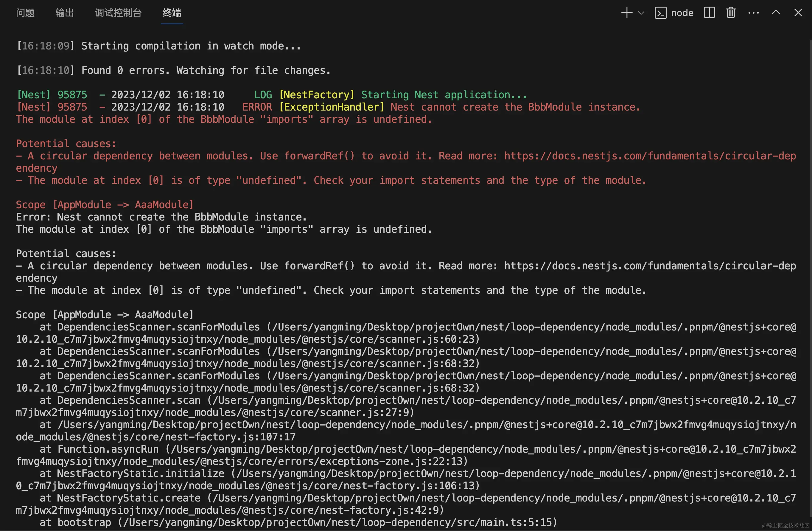This screenshot has width=812, height=531.
Task: Open the 输出 (Output) tab
Action: click(64, 13)
